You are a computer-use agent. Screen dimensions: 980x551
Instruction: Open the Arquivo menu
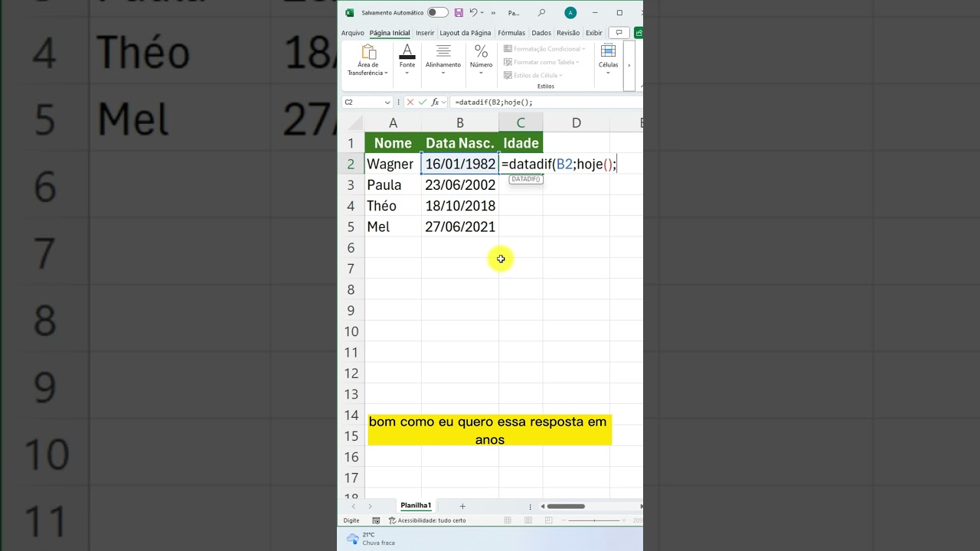[x=353, y=33]
